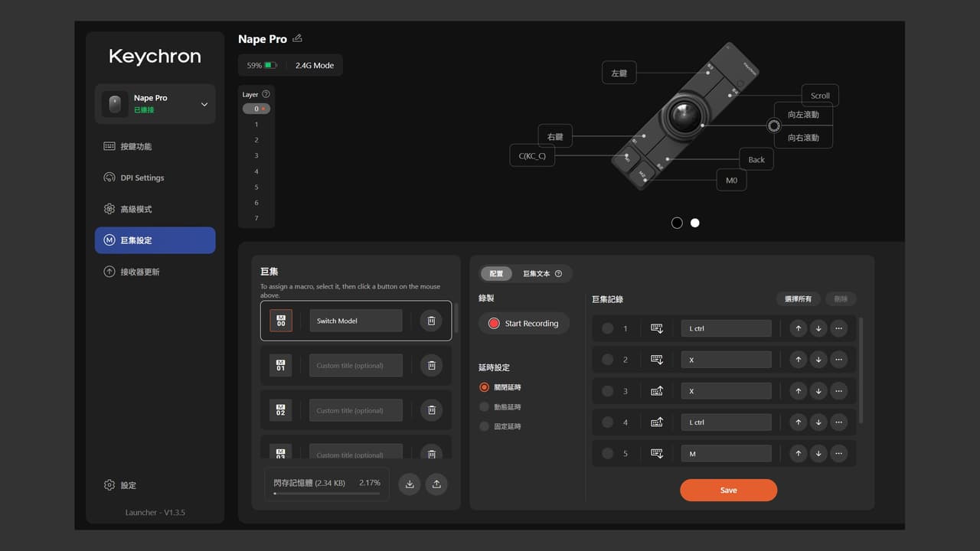The height and width of the screenshot is (551, 980).
Task: Click the M01 custom title input field
Action: (356, 366)
